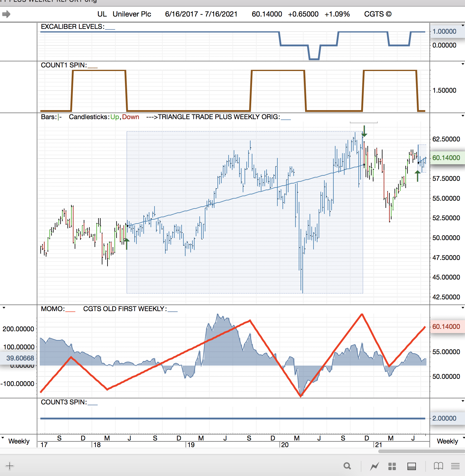Click the 1.00000 EXCALIBER value tag
465x476 pixels.
[448, 31]
